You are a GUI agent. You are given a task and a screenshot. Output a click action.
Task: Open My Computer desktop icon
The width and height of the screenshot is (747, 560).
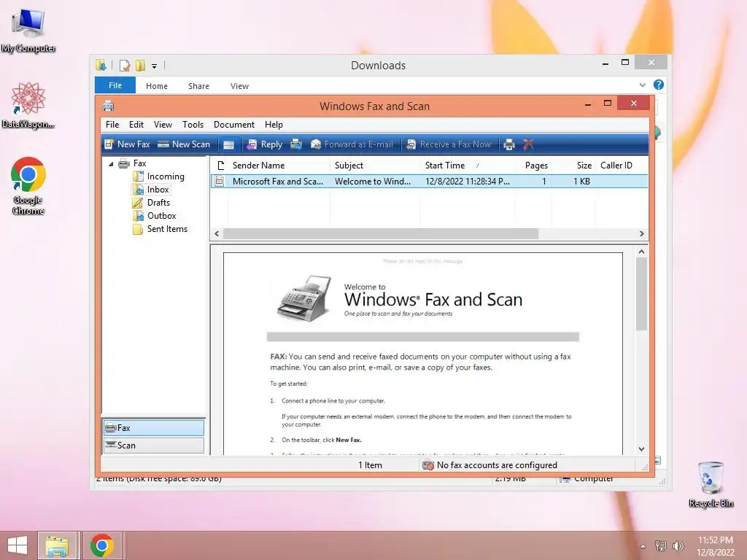pyautogui.click(x=28, y=31)
